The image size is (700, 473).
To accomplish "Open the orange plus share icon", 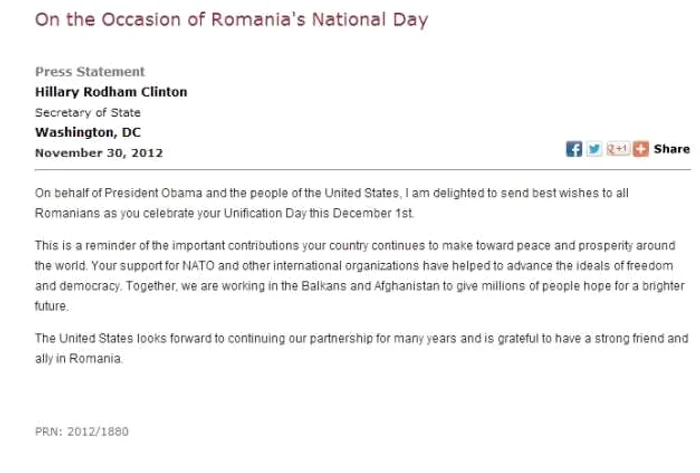I will pyautogui.click(x=641, y=149).
